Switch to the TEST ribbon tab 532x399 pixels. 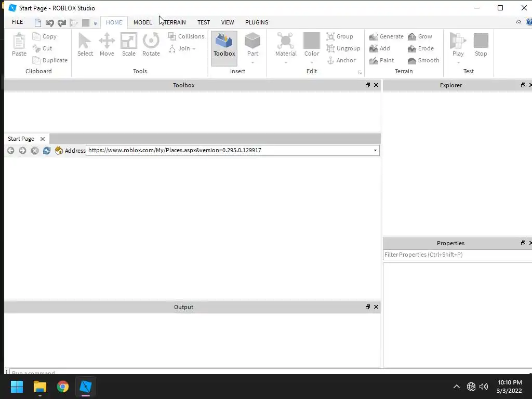pos(204,22)
